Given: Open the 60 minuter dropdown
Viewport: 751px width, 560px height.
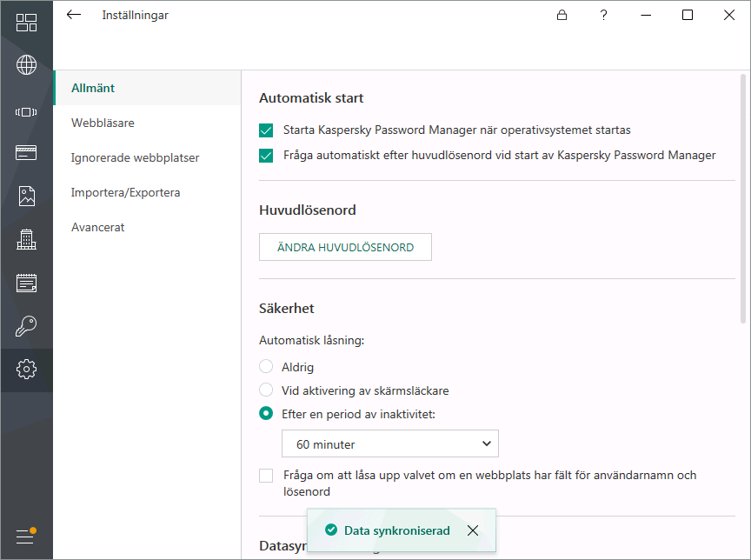Looking at the screenshot, I should (390, 443).
